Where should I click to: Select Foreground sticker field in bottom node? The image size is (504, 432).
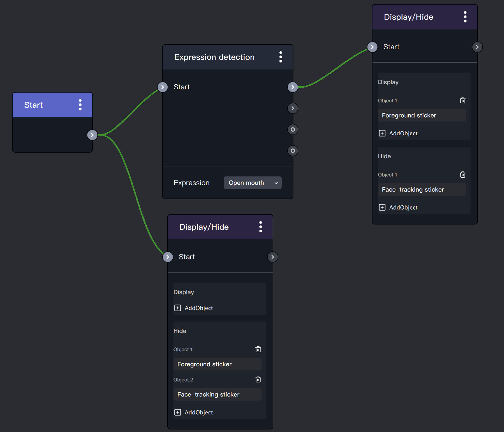coord(217,364)
